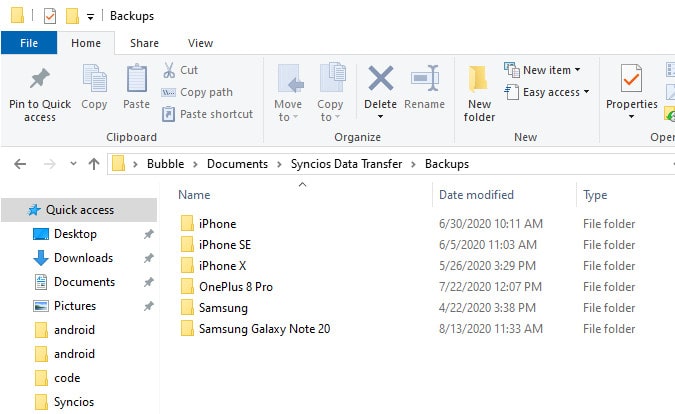Click the Forward navigation arrow
675x414 pixels.
(x=50, y=164)
